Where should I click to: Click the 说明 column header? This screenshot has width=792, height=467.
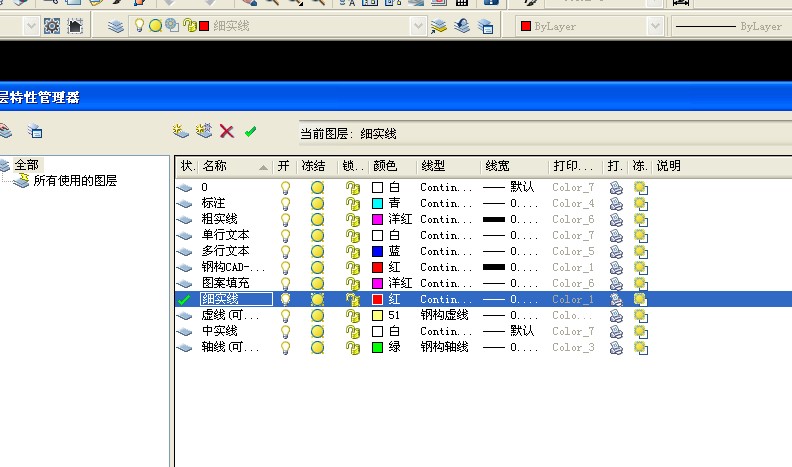[x=668, y=166]
